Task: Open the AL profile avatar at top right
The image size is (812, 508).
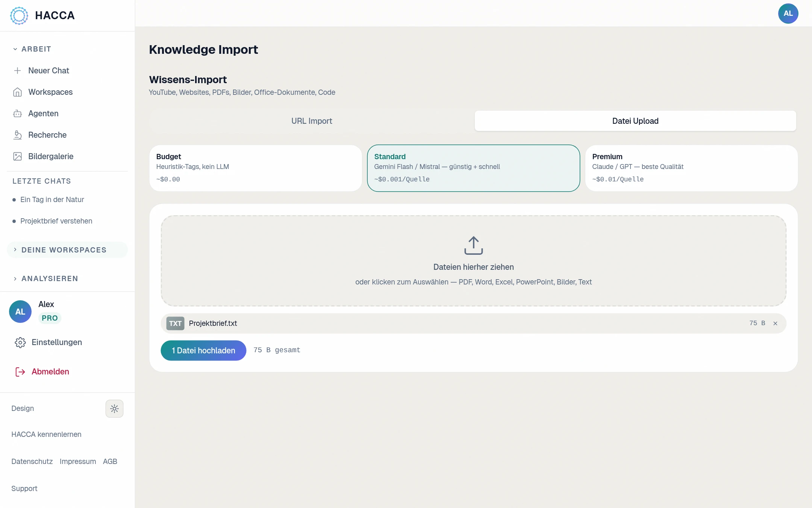Action: 788,14
